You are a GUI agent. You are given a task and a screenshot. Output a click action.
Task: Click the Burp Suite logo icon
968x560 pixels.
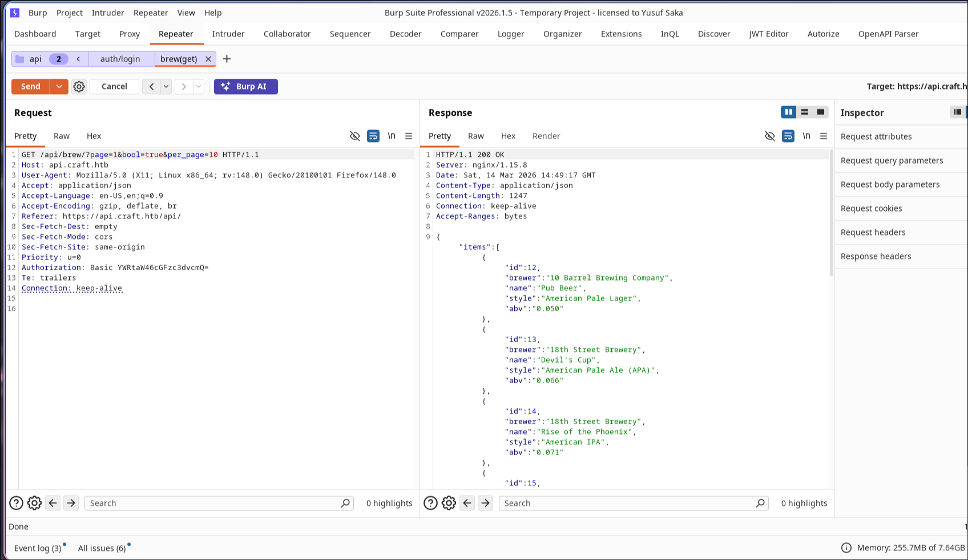point(15,13)
